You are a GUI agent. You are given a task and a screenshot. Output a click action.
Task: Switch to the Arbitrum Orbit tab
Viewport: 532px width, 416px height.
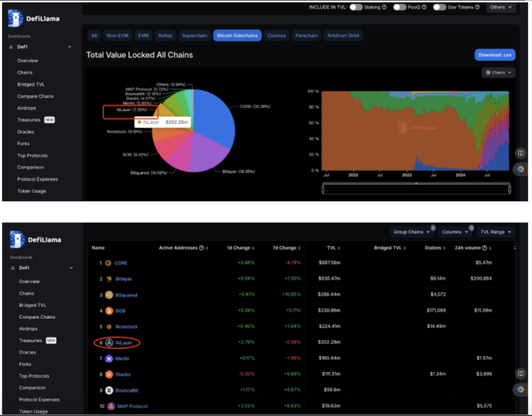pyautogui.click(x=343, y=36)
